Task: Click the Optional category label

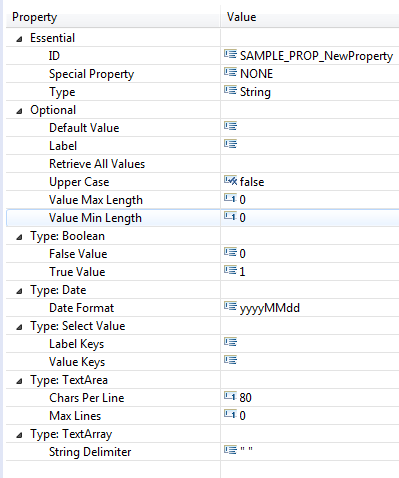Action: [x=53, y=110]
